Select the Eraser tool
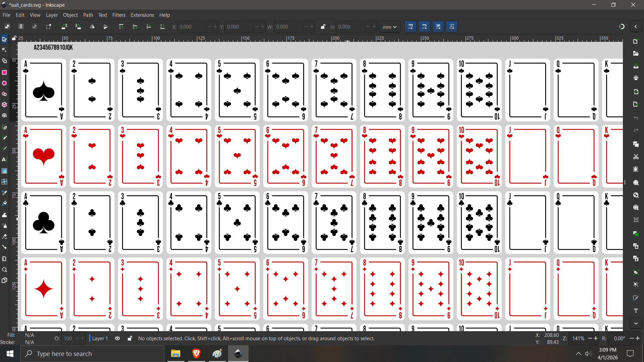Image resolution: width=644 pixels, height=362 pixels. click(x=4, y=236)
